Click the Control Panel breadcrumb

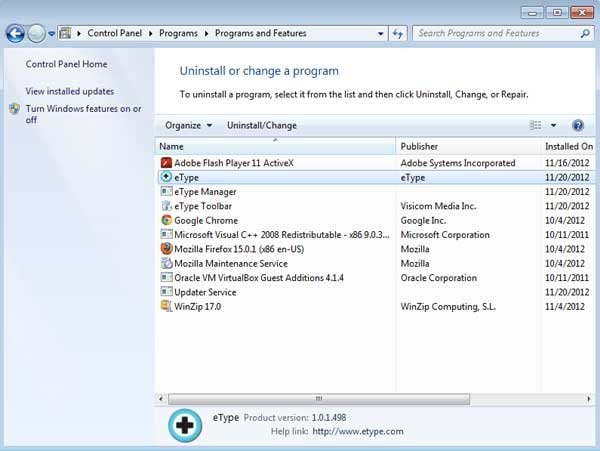[x=114, y=33]
